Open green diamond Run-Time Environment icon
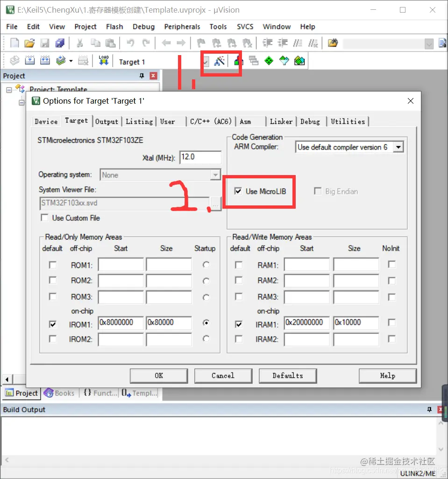 coord(269,61)
